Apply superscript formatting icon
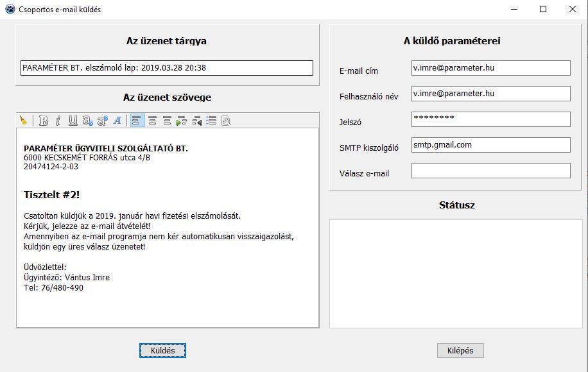The width and height of the screenshot is (588, 372). [x=102, y=120]
